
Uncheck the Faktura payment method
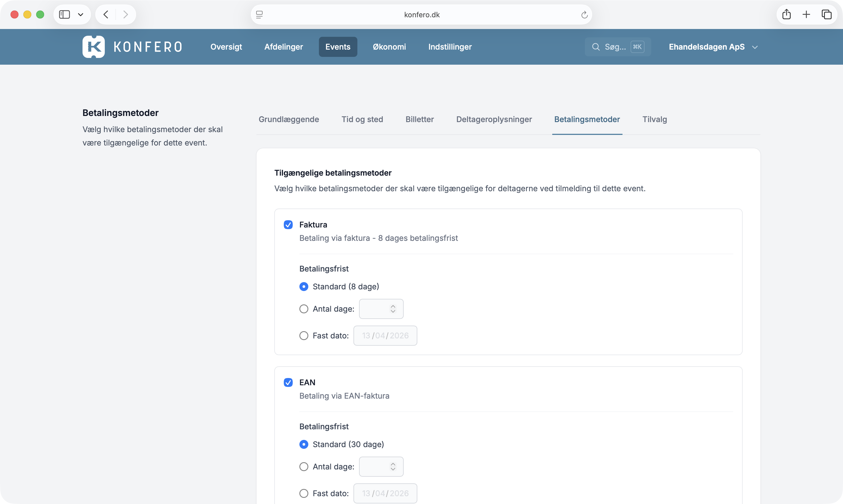(288, 224)
